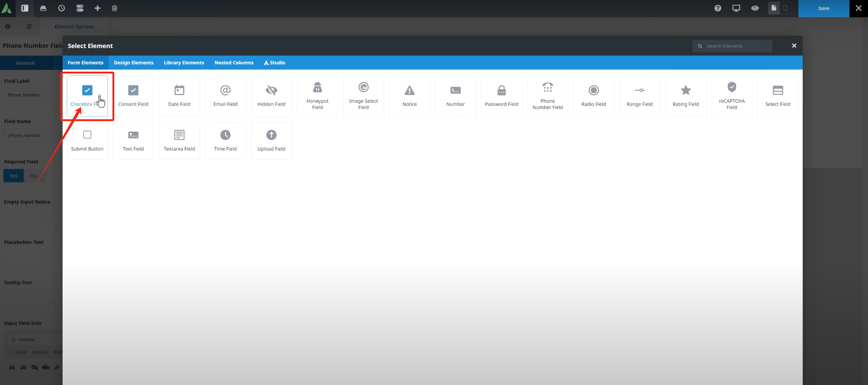Add the Honeypot Field element
This screenshot has height=385, width=868.
point(317,96)
